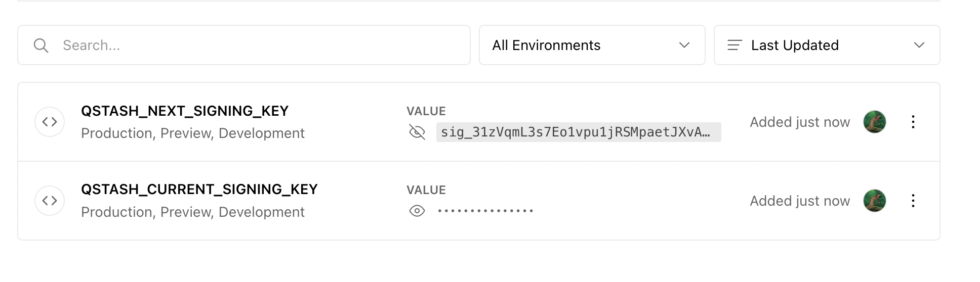Select the QSTASH_CURRENT_SIGNING_KEY variable name
Image resolution: width=980 pixels, height=282 pixels.
199,189
